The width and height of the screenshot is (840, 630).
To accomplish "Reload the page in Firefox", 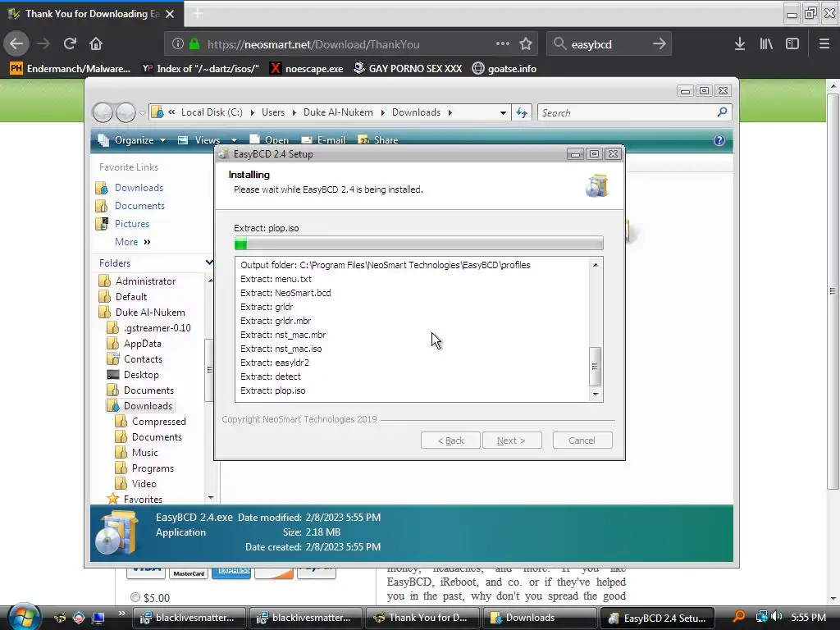I will point(70,44).
